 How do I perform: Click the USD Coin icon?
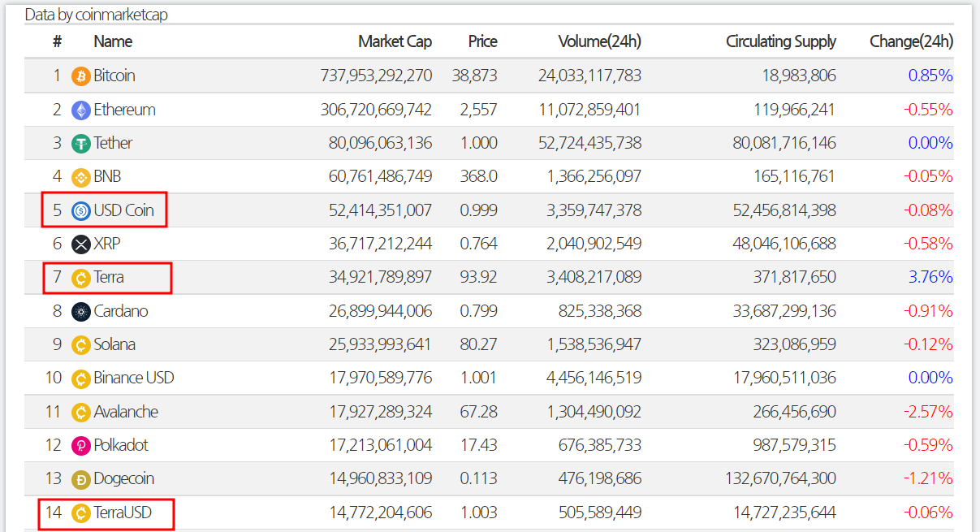click(81, 211)
